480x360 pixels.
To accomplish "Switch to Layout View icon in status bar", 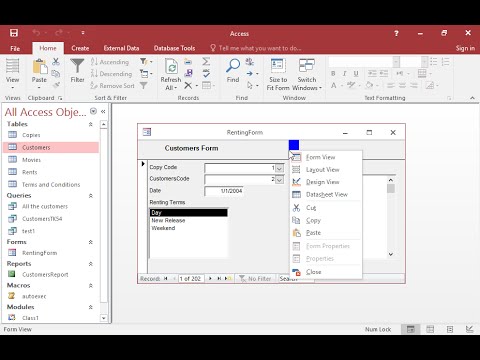I will pyautogui.click(x=450, y=329).
